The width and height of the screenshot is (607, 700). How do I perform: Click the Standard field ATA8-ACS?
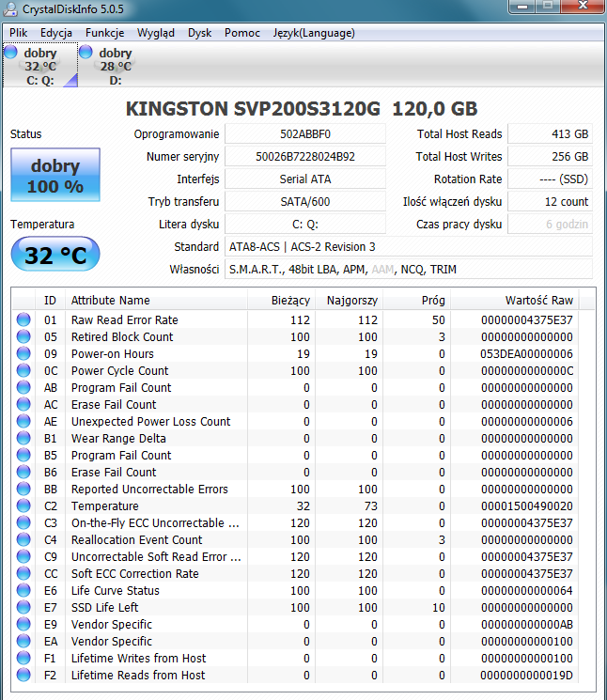(409, 247)
